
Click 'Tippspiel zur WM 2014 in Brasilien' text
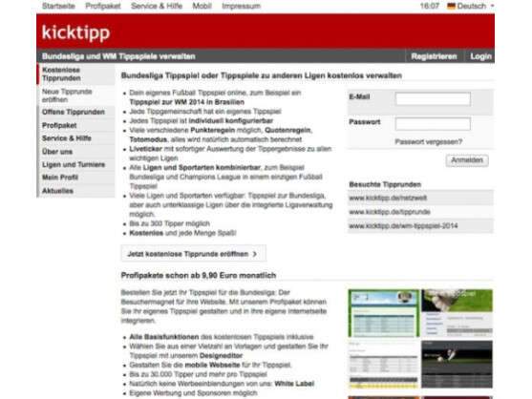[x=186, y=102]
